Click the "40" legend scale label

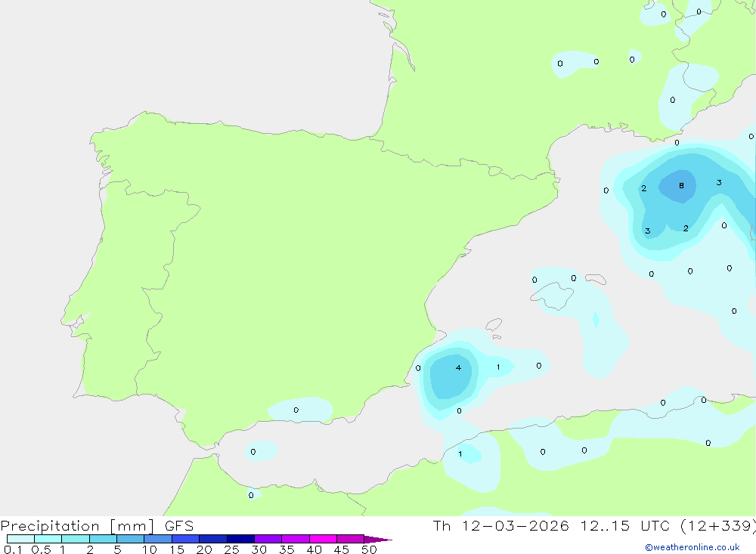(x=314, y=549)
